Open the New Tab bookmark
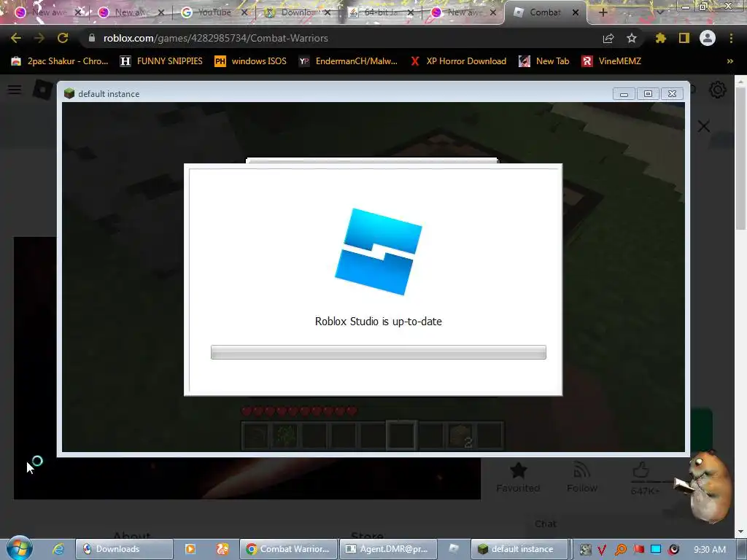Screen dimensions: 747x560 (544, 61)
